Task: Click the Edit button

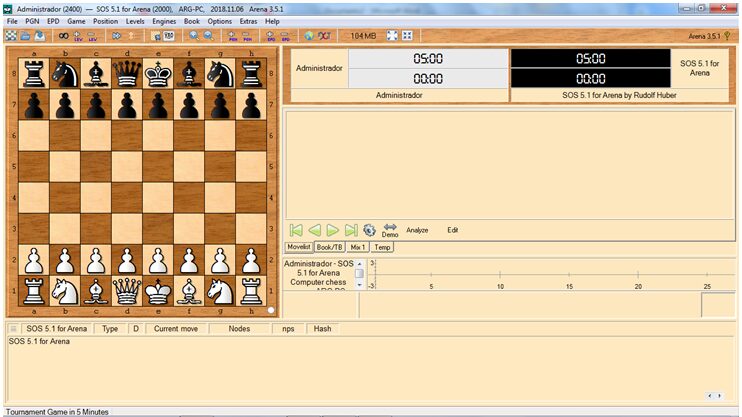Action: [x=452, y=230]
